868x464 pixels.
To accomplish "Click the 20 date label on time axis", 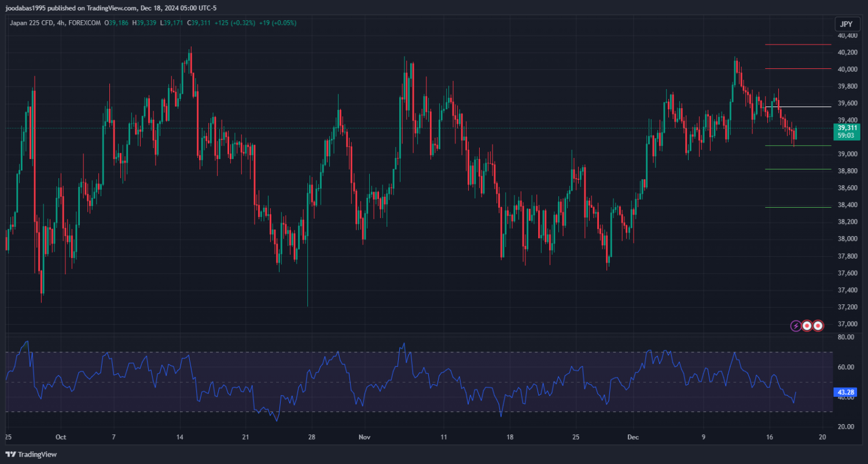I will (822, 437).
